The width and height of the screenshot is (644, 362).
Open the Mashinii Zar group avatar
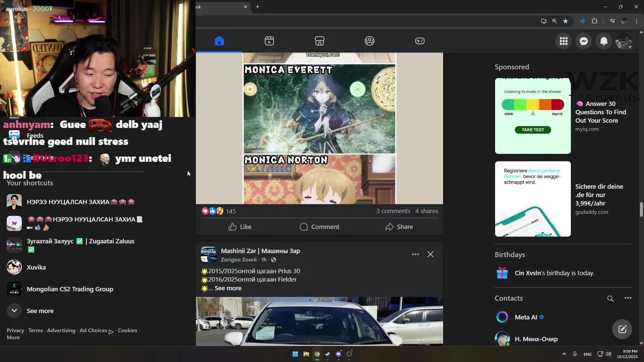(x=209, y=254)
